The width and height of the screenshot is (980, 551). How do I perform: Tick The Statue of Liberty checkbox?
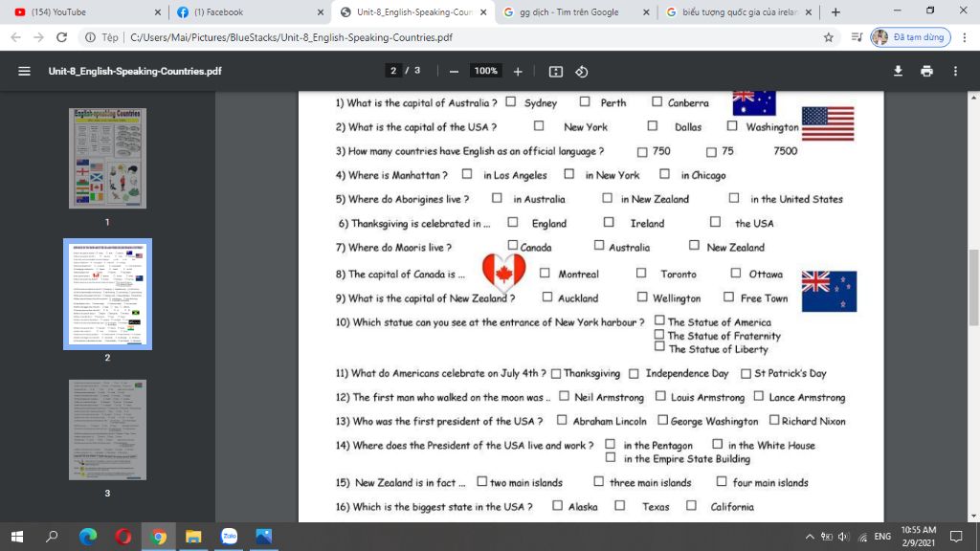pos(659,345)
